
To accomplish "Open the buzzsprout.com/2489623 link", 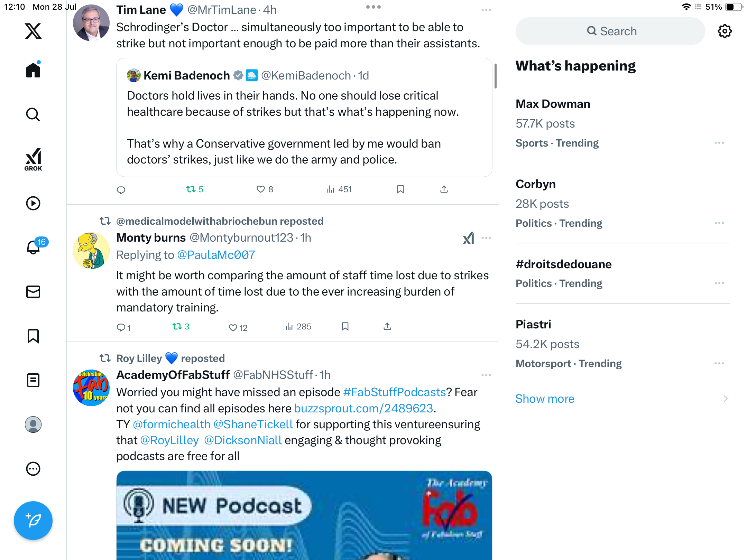I will tap(363, 408).
